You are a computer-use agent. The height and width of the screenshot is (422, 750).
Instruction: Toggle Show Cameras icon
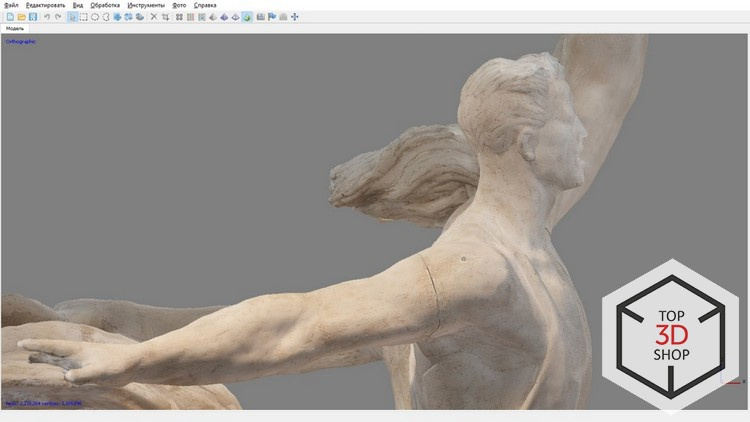point(261,17)
